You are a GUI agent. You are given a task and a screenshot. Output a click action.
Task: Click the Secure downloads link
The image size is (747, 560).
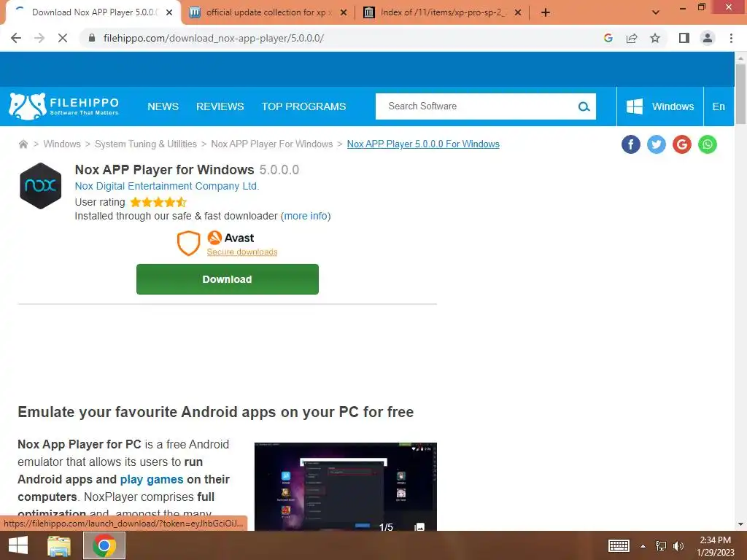click(242, 252)
